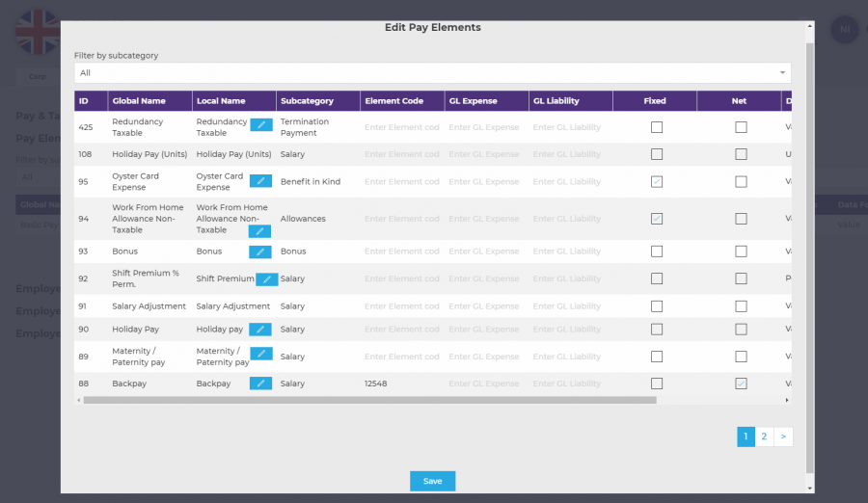Click pencil icon for Work From Home Allowance
The image size is (868, 503).
click(x=260, y=231)
